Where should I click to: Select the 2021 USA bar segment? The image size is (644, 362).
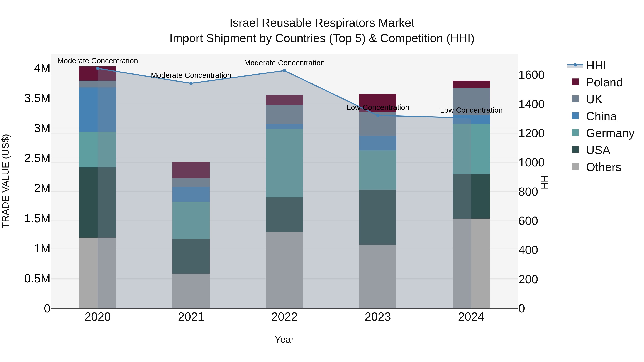pyautogui.click(x=191, y=256)
